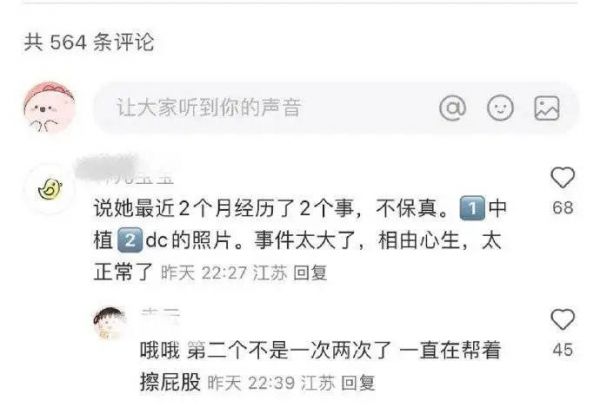
Task: Click the 45 like count
Action: click(563, 350)
